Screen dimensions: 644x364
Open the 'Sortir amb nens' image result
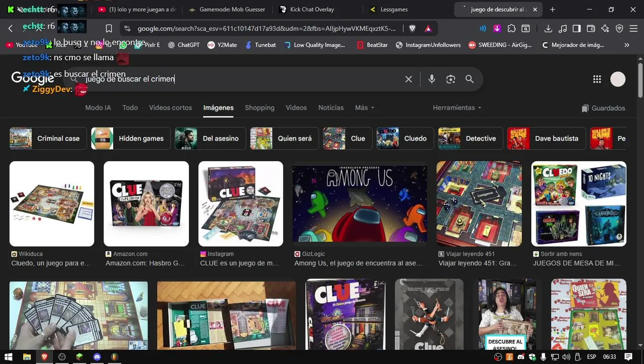coord(579,204)
